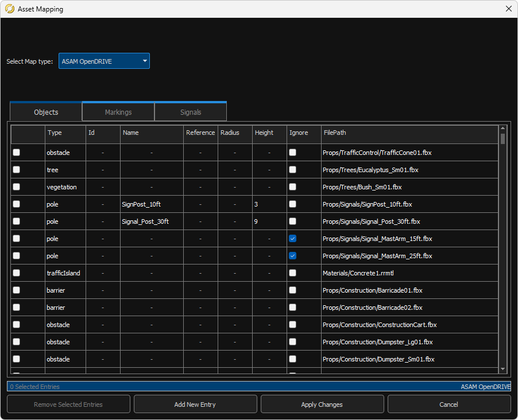This screenshot has height=420, width=518.
Task: Select the Bush_Sm01 vegetation row checkbox
Action: [x=16, y=186]
